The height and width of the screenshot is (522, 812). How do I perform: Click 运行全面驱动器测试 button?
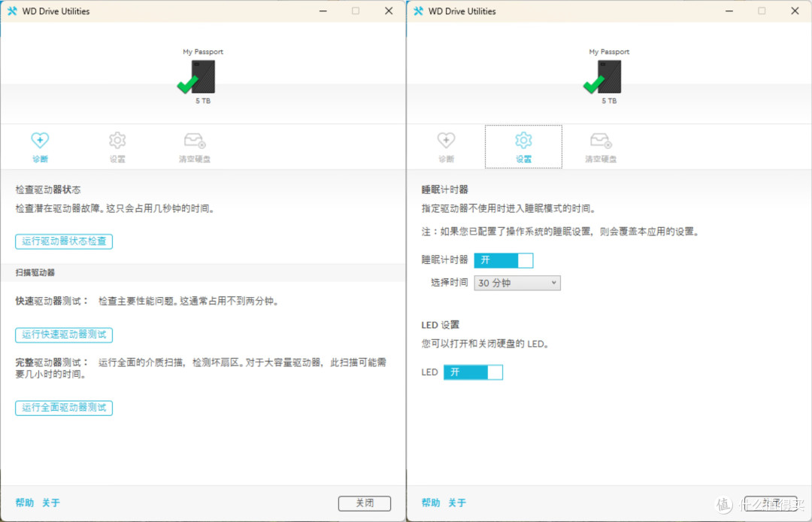point(64,408)
